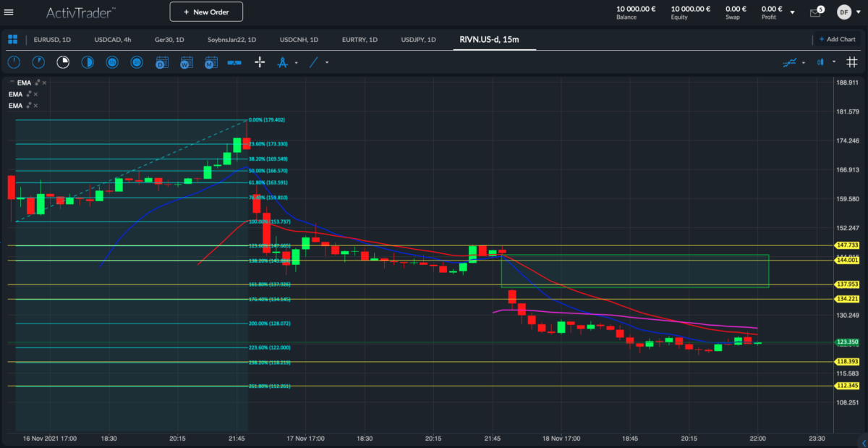Select the highlighted 15-minute timeframe

pos(63,63)
